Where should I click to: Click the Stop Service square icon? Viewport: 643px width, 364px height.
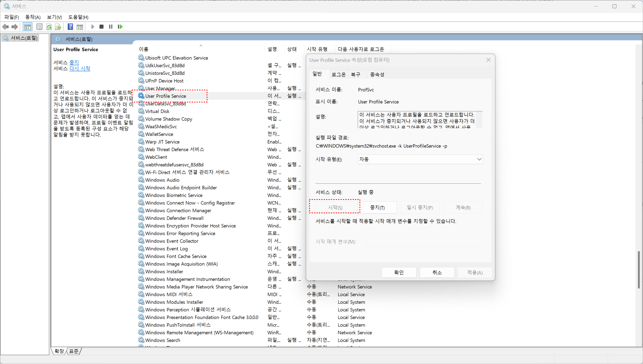pyautogui.click(x=101, y=27)
